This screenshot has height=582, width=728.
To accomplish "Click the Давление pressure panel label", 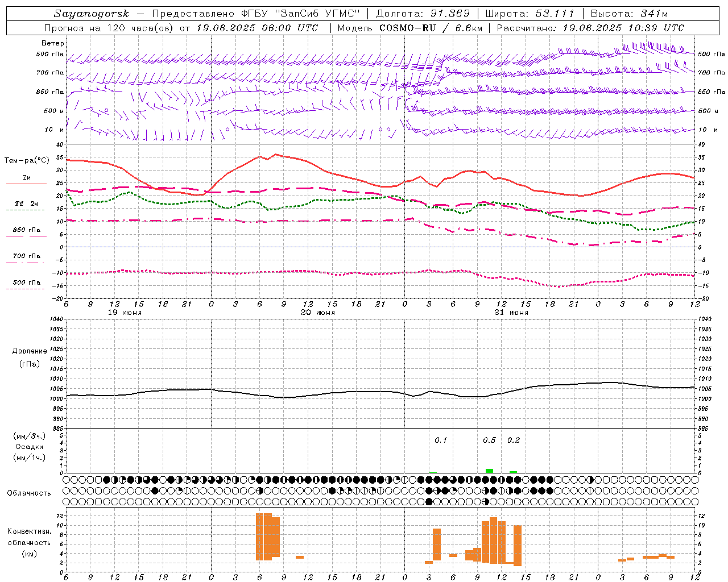I will point(30,351).
